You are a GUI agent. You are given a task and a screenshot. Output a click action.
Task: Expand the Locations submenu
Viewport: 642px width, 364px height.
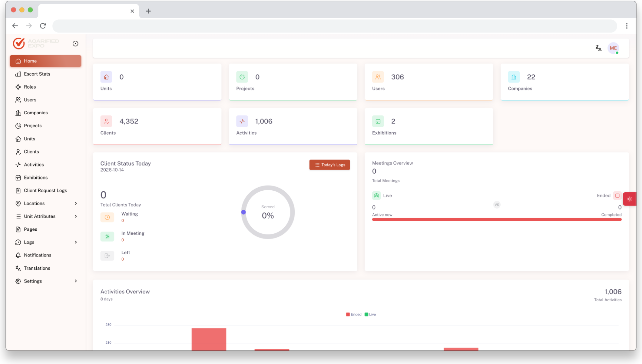tap(46, 204)
